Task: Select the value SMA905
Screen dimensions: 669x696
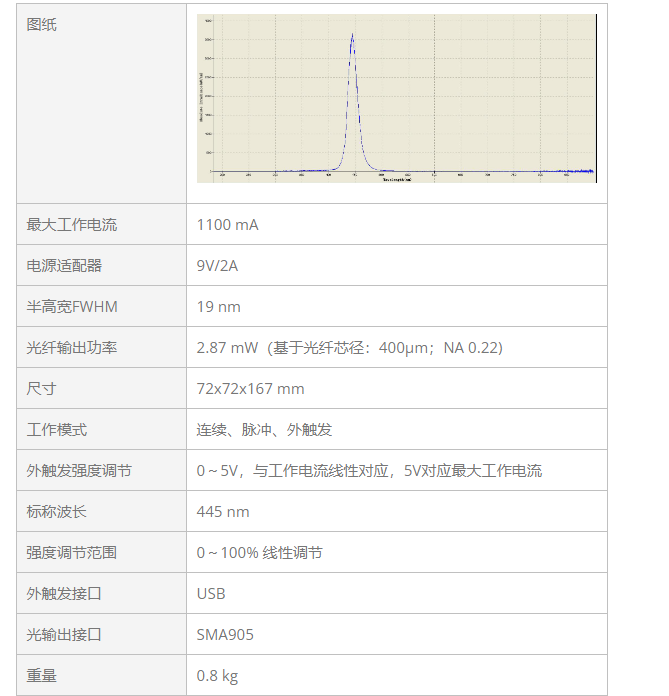Action: click(225, 634)
